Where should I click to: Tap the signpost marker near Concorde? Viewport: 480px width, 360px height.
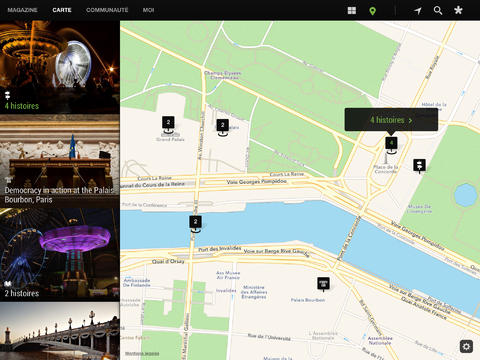tap(419, 166)
